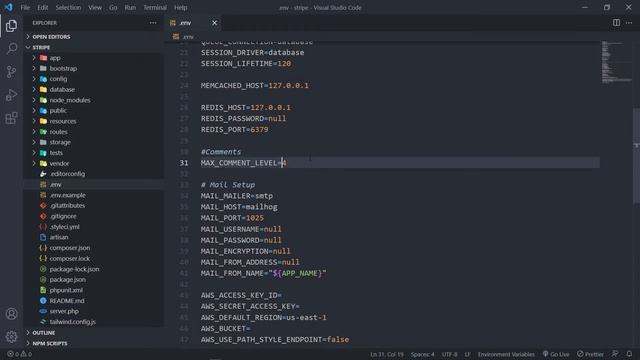The height and width of the screenshot is (360, 640).
Task: Open .editorconfig file
Action: [x=94, y=174]
